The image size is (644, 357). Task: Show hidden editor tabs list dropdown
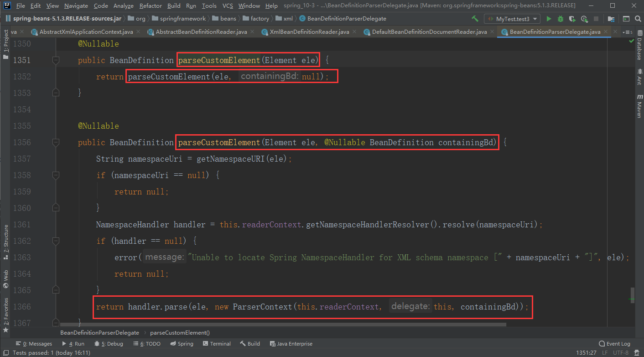pos(628,32)
